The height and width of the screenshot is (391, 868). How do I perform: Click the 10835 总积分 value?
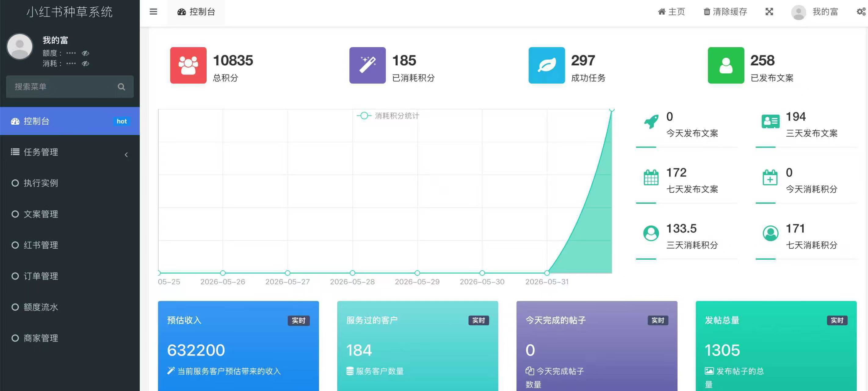(x=233, y=61)
